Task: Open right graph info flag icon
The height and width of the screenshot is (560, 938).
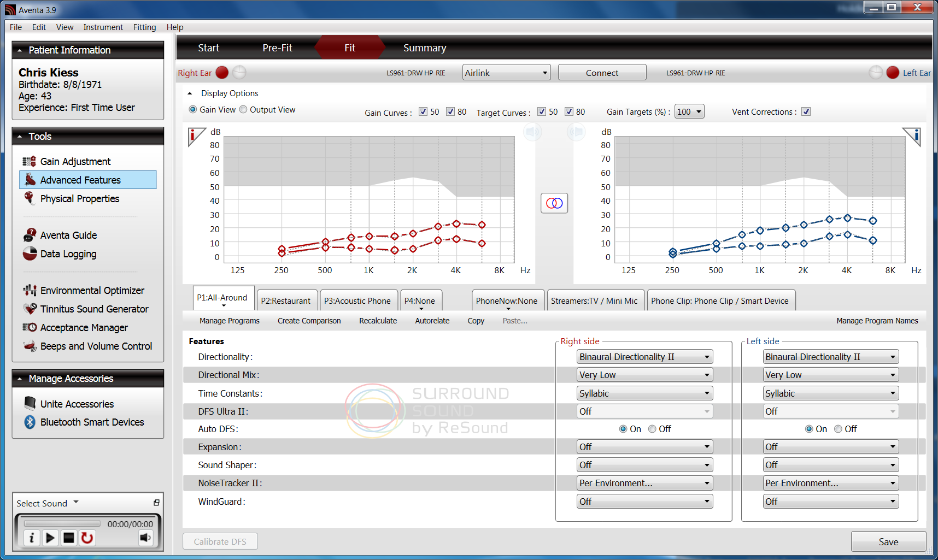Action: (x=195, y=135)
